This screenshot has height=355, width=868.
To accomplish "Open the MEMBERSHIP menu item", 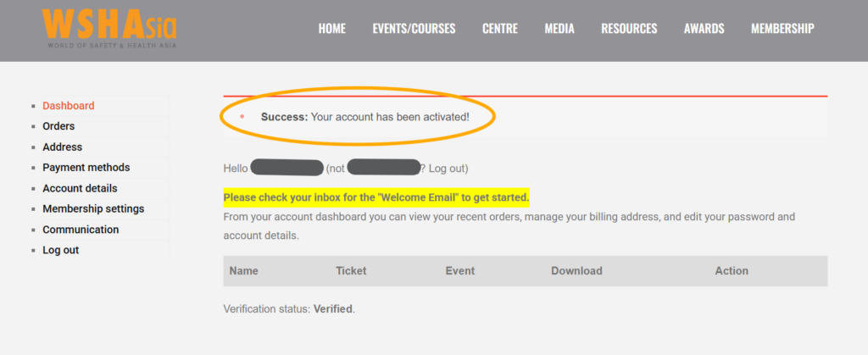I will tap(782, 29).
